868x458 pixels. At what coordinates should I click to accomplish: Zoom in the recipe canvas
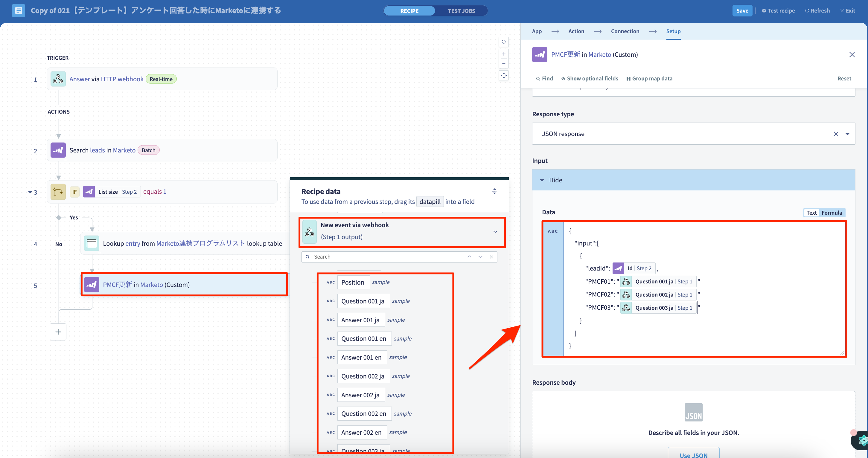(503, 54)
